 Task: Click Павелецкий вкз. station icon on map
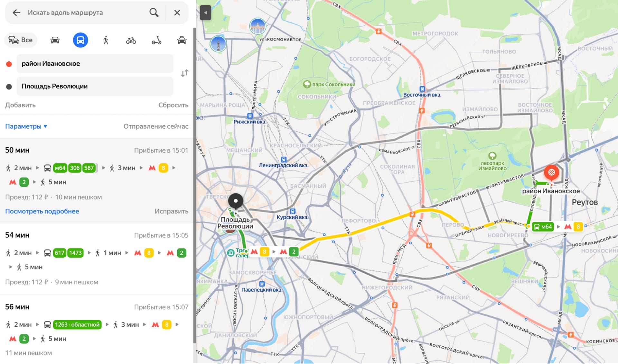(x=262, y=284)
